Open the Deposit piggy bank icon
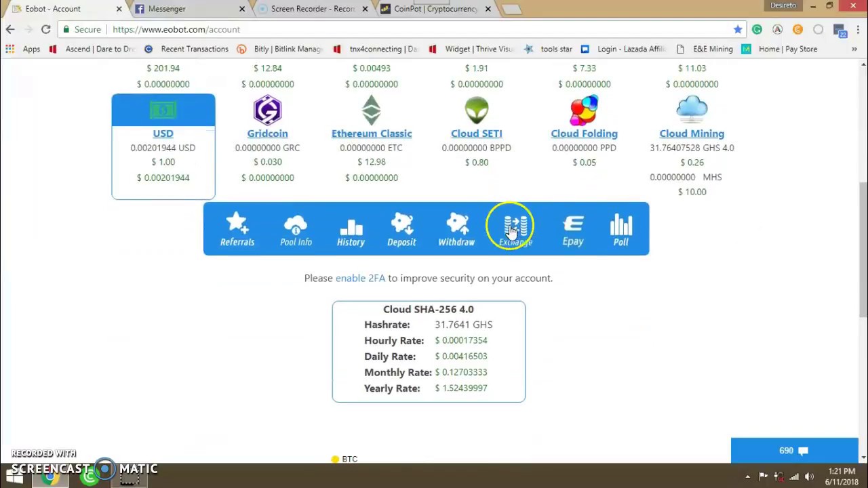The height and width of the screenshot is (488, 868). [401, 229]
